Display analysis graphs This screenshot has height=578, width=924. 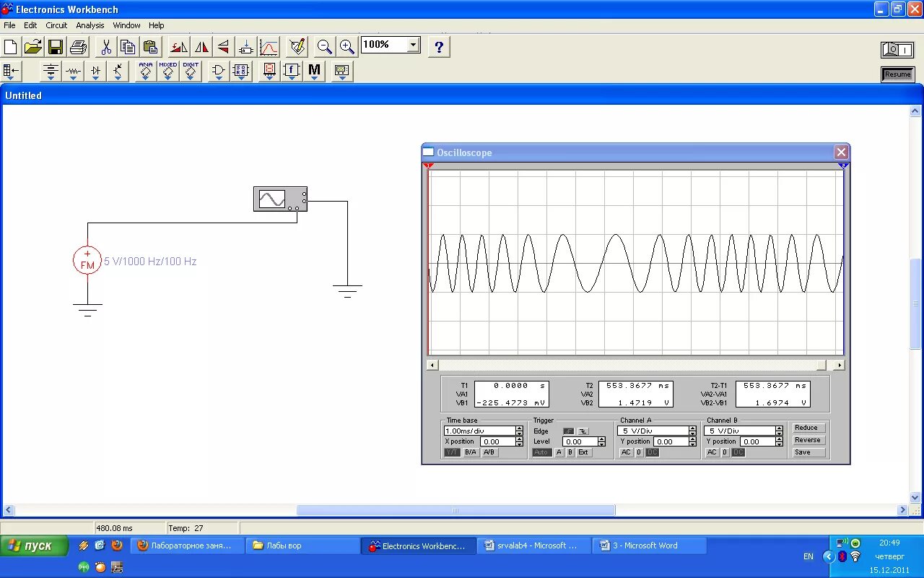coord(269,47)
